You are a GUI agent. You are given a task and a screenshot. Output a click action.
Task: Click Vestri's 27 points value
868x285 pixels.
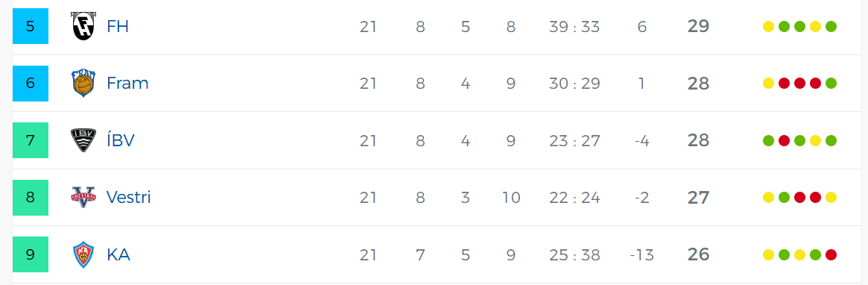[x=698, y=198]
